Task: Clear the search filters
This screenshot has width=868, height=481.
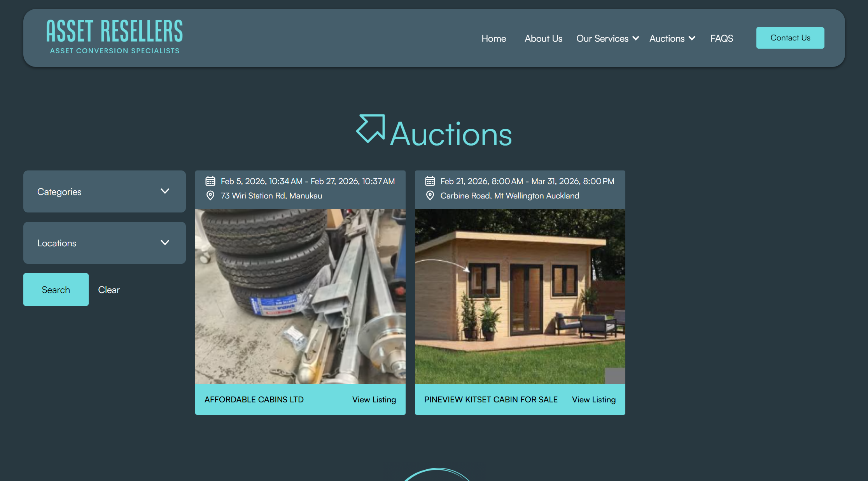Action: pos(109,290)
